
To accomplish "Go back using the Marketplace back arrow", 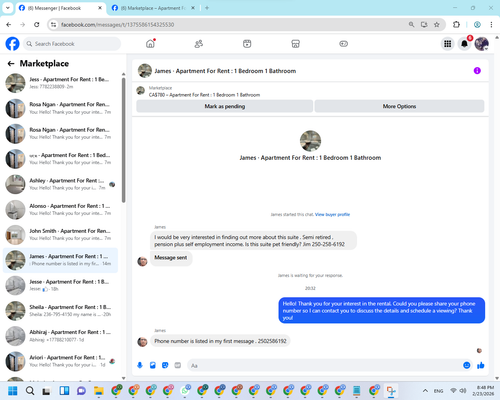I will (11, 63).
